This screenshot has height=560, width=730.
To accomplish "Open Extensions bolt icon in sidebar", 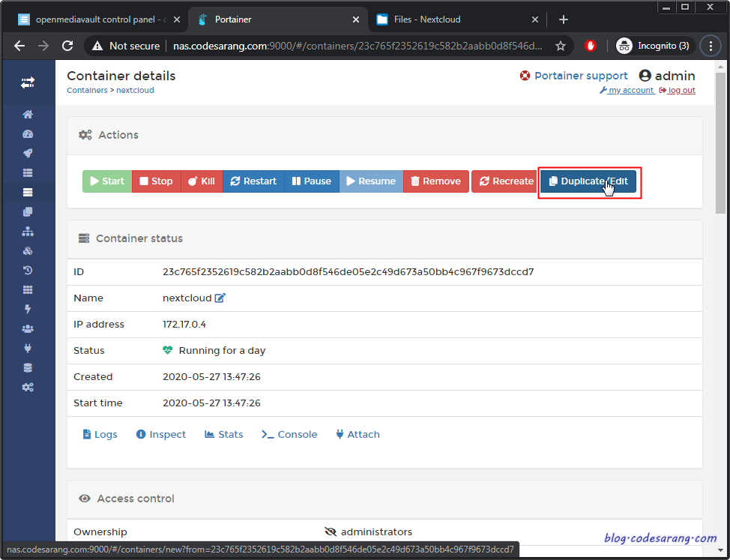I will coord(28,309).
